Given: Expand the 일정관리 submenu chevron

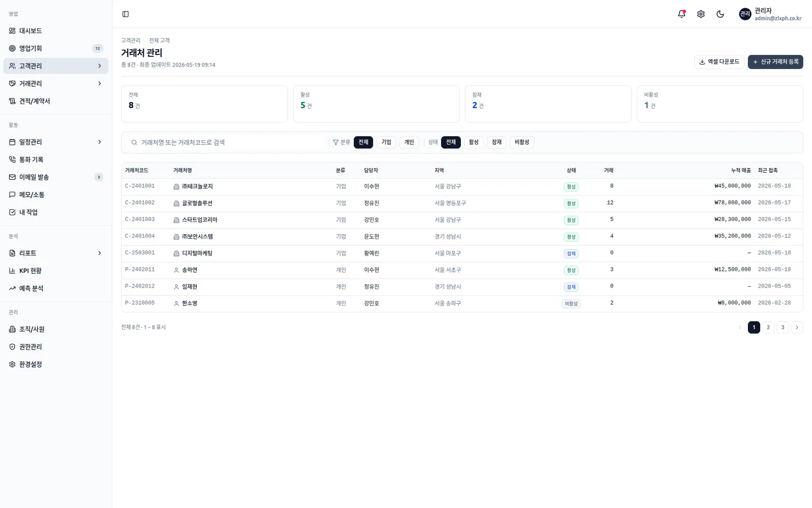Looking at the screenshot, I should point(99,142).
